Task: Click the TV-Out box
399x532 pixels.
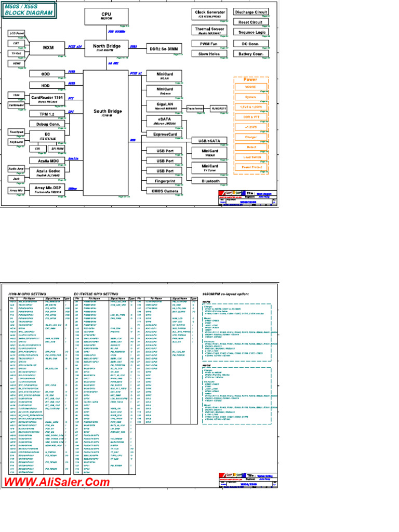Action: (16, 54)
